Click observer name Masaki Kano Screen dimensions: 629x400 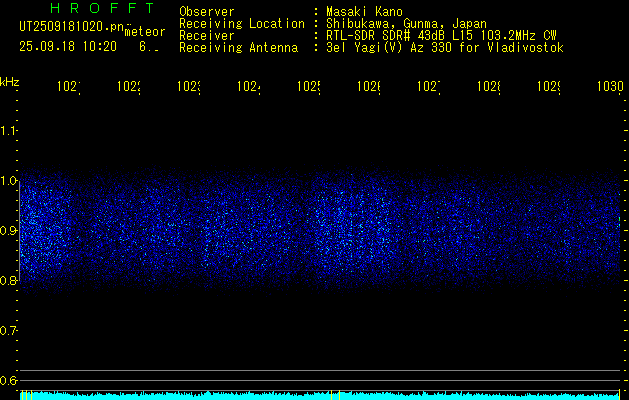click(364, 12)
